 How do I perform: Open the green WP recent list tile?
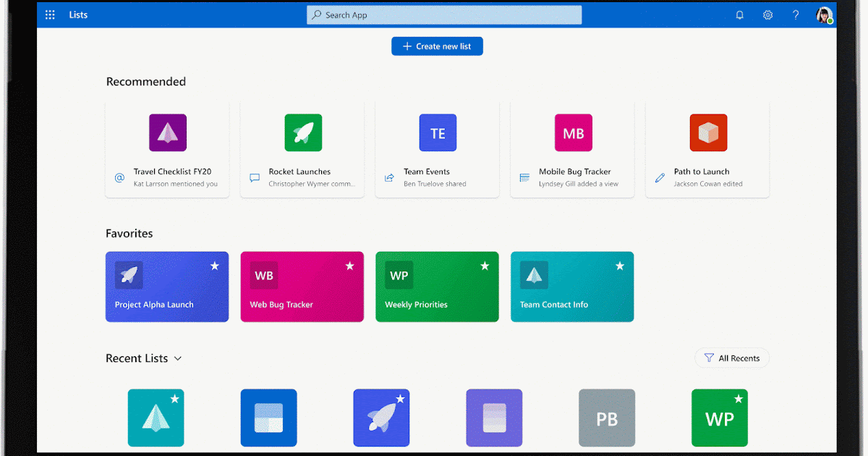tap(720, 418)
